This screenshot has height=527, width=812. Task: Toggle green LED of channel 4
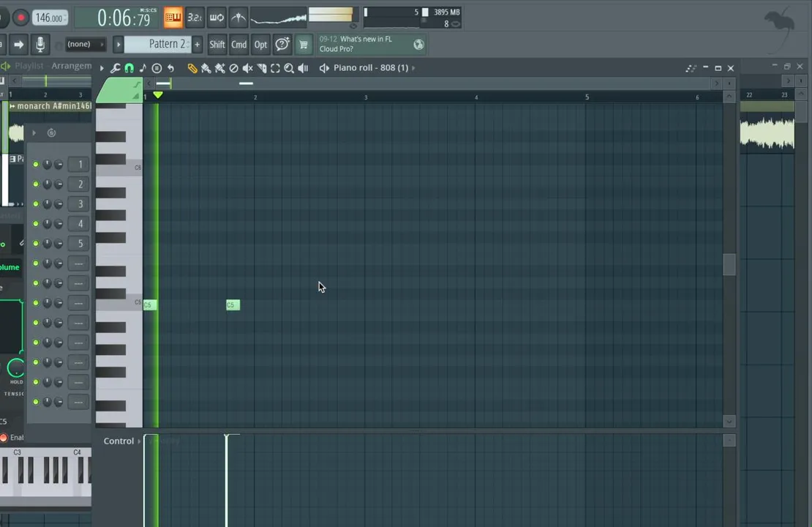coord(36,223)
